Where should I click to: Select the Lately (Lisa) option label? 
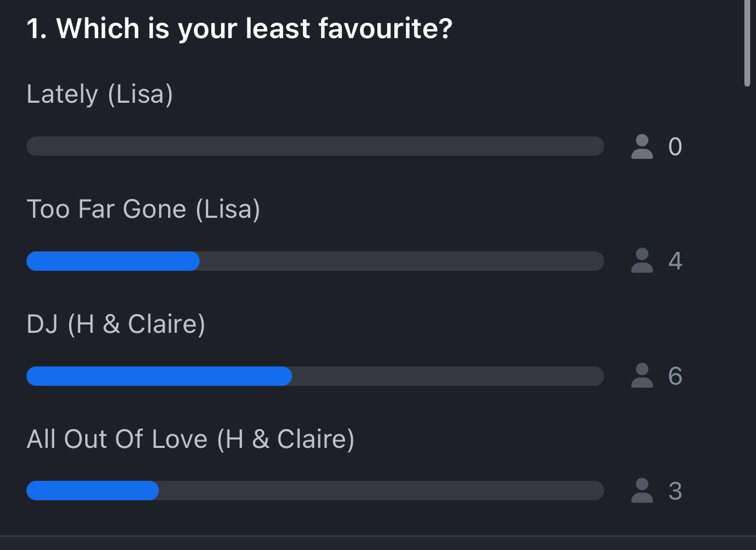point(100,94)
